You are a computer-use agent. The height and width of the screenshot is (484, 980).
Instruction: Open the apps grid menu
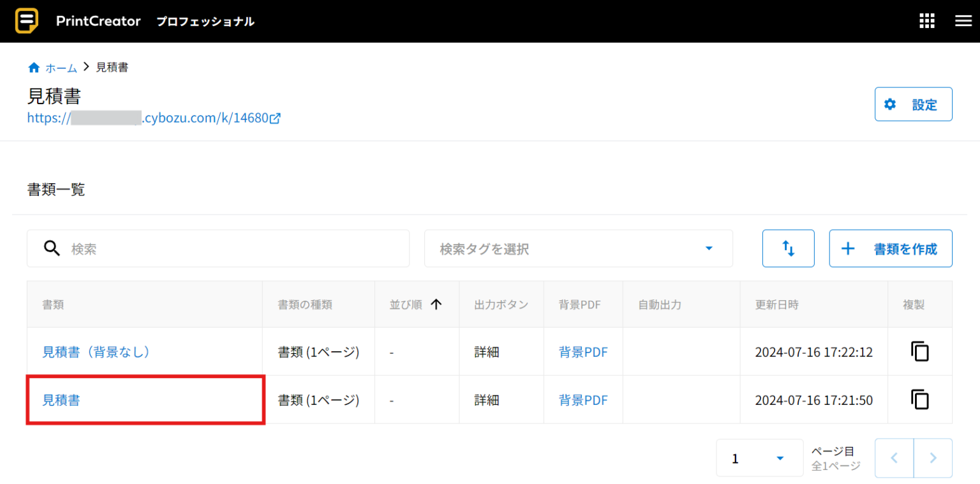pos(926,21)
